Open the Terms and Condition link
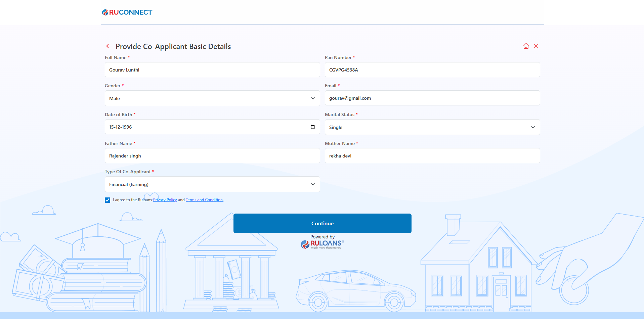The image size is (644, 319). pos(204,200)
